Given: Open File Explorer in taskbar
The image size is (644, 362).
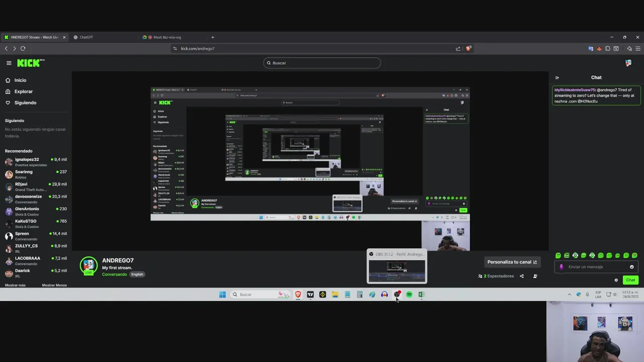Looking at the screenshot, I should [x=335, y=295].
